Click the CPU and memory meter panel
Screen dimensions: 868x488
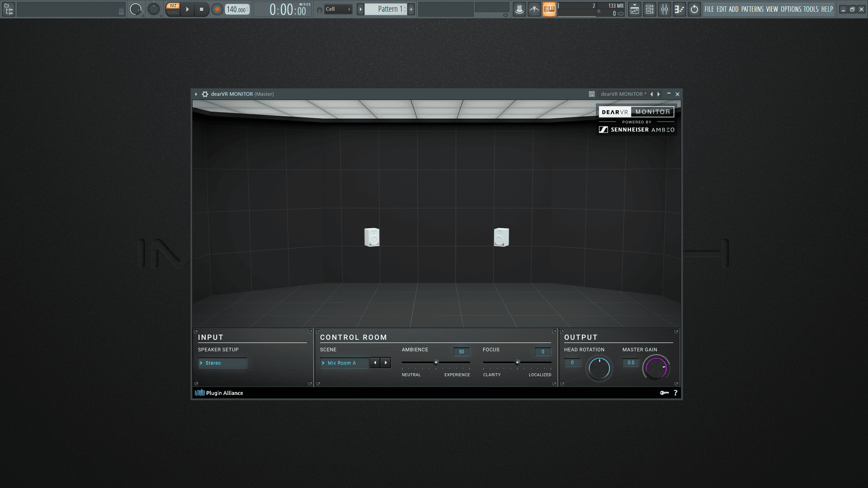coord(591,9)
